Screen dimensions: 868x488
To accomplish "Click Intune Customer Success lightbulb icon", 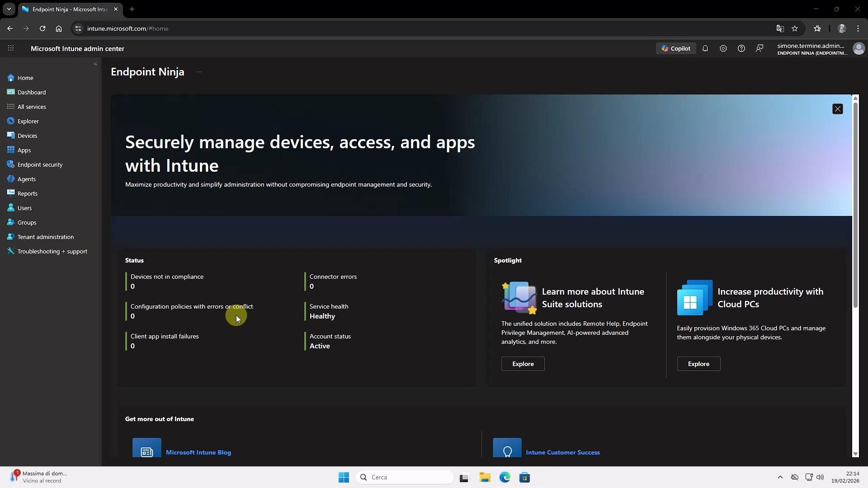I will pyautogui.click(x=507, y=449).
